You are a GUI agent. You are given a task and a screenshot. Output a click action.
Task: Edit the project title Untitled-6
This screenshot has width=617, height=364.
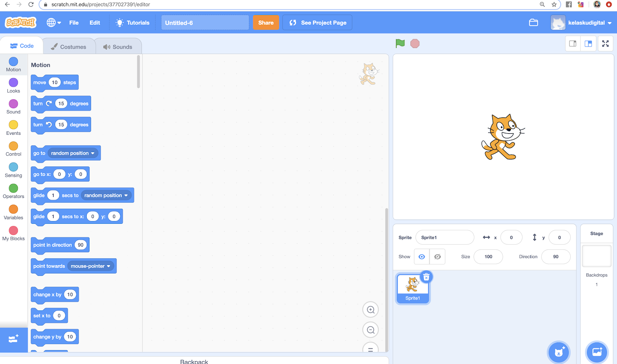pos(205,23)
